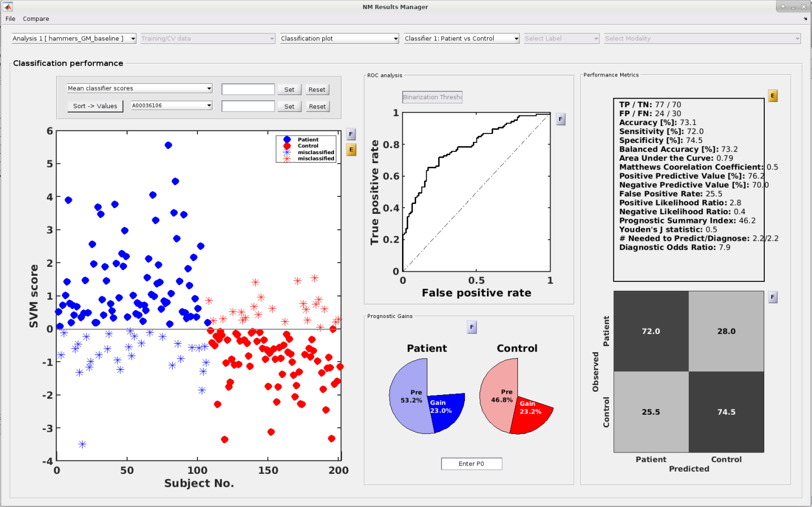Open the Training/CV data dropdown
812x507 pixels.
click(207, 38)
